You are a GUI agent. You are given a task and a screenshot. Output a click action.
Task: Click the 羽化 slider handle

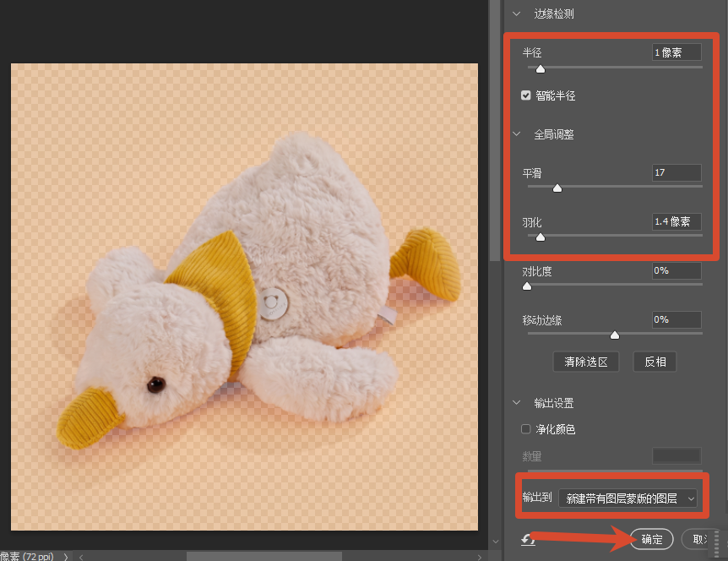(x=540, y=237)
